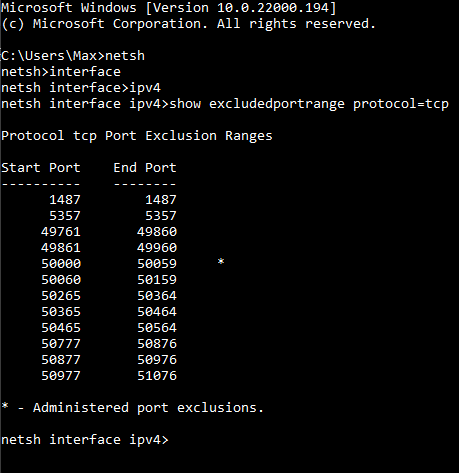Click end port value 50876
Viewport: 459px width, 473px height.
tap(157, 344)
